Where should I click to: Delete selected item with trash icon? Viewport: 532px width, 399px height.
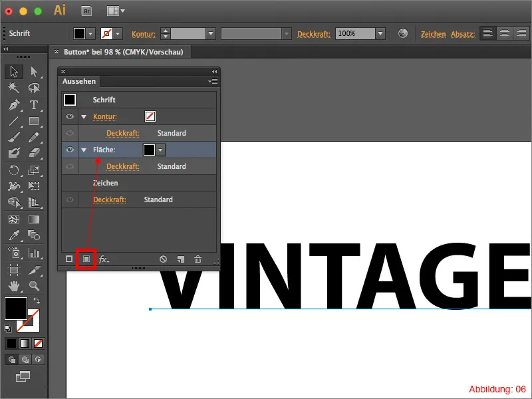(x=198, y=259)
